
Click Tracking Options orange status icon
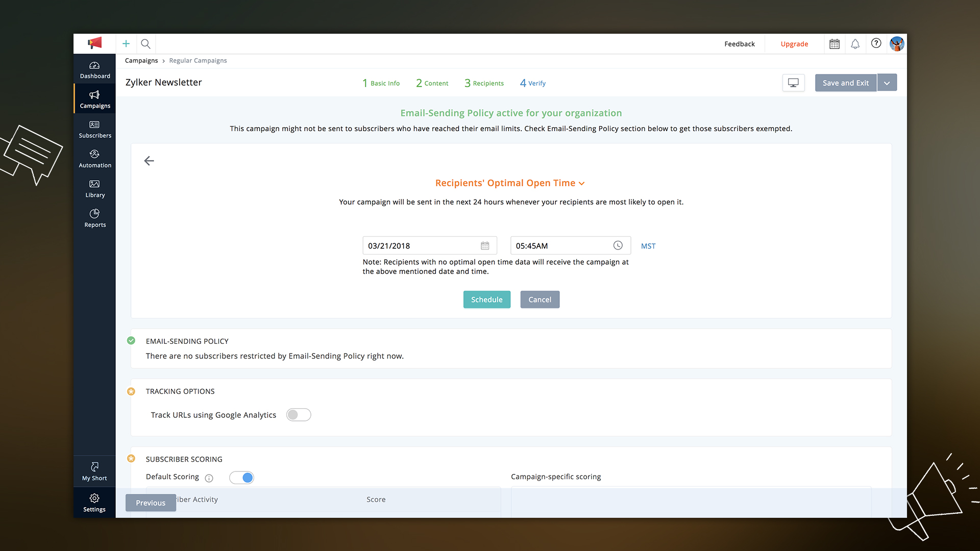click(x=131, y=391)
